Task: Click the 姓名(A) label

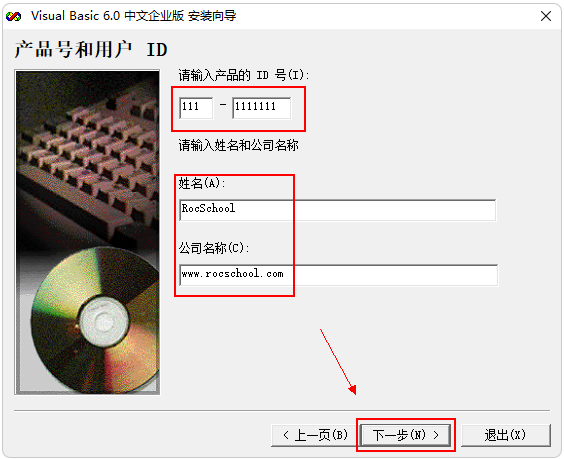Action: click(x=202, y=183)
